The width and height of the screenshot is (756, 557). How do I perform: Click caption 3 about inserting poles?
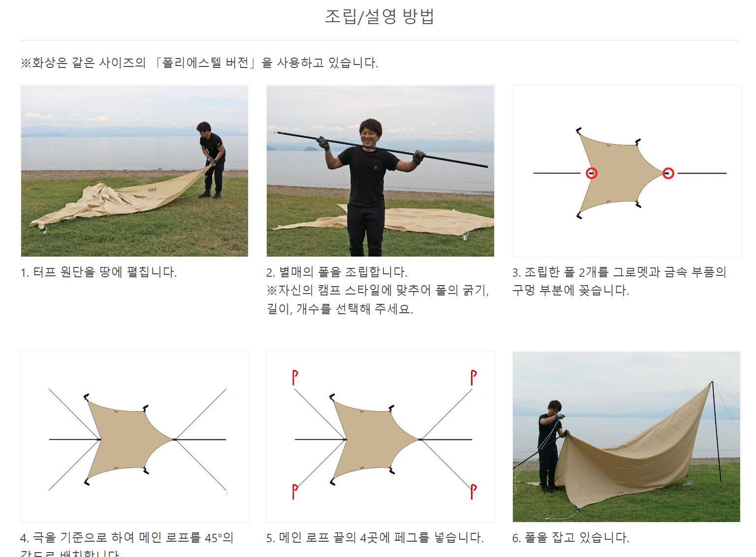619,281
